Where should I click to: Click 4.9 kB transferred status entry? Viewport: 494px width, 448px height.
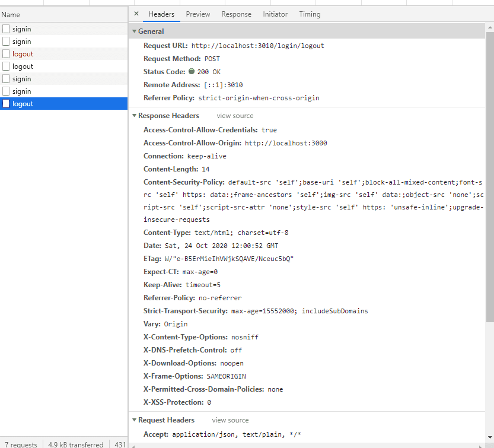pyautogui.click(x=76, y=444)
